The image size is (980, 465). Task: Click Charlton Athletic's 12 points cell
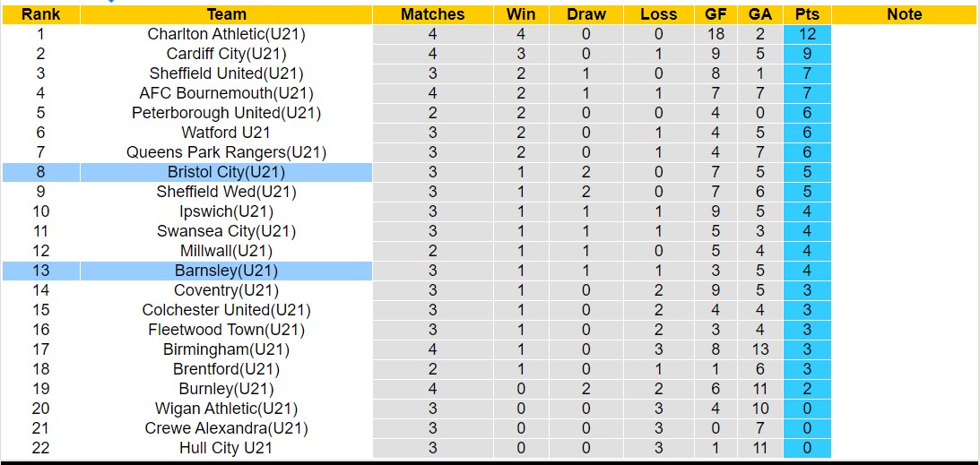click(806, 34)
